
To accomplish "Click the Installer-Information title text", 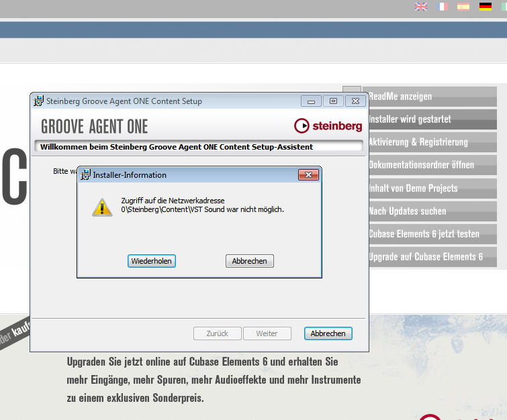I will coord(130,175).
